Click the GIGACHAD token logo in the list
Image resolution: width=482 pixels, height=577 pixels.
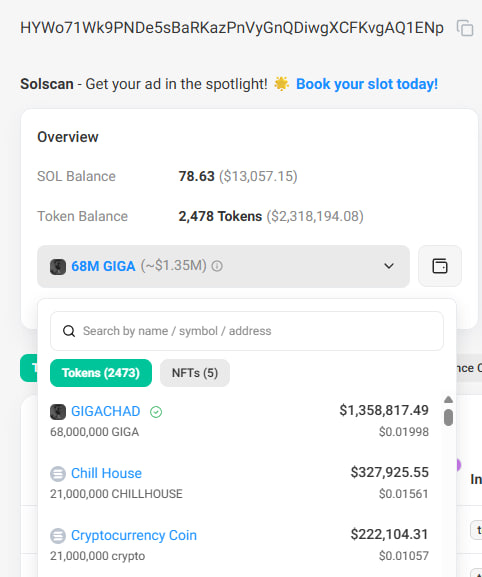coord(58,411)
